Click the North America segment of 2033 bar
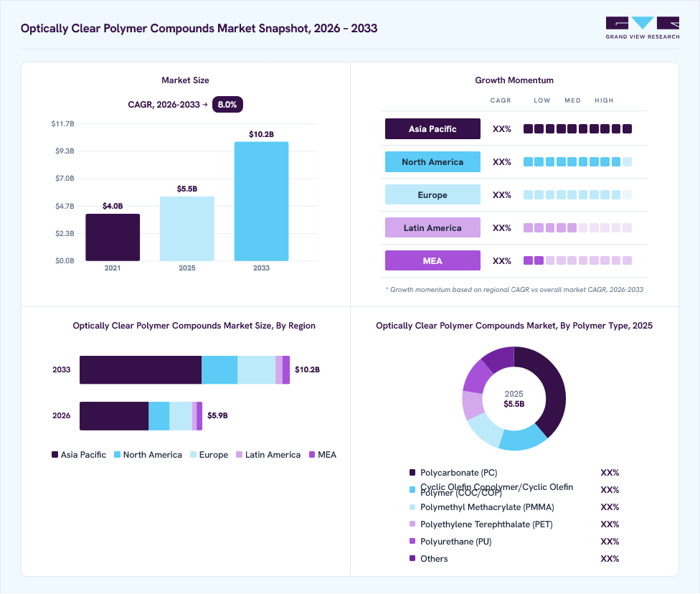The height and width of the screenshot is (594, 700). click(x=219, y=369)
